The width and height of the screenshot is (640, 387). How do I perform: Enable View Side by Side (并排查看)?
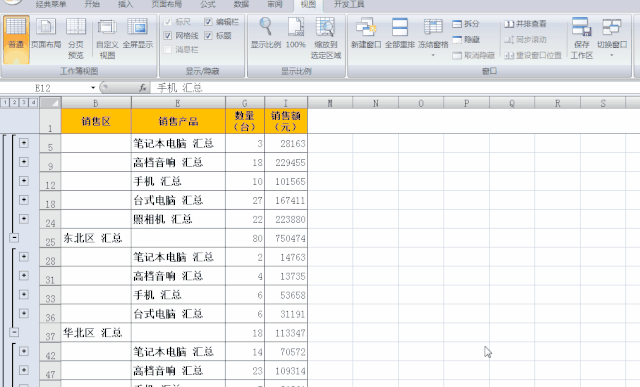pos(525,24)
